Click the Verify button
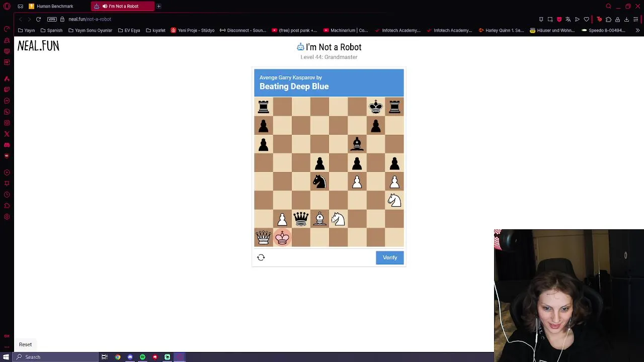The width and height of the screenshot is (644, 362). [390, 257]
